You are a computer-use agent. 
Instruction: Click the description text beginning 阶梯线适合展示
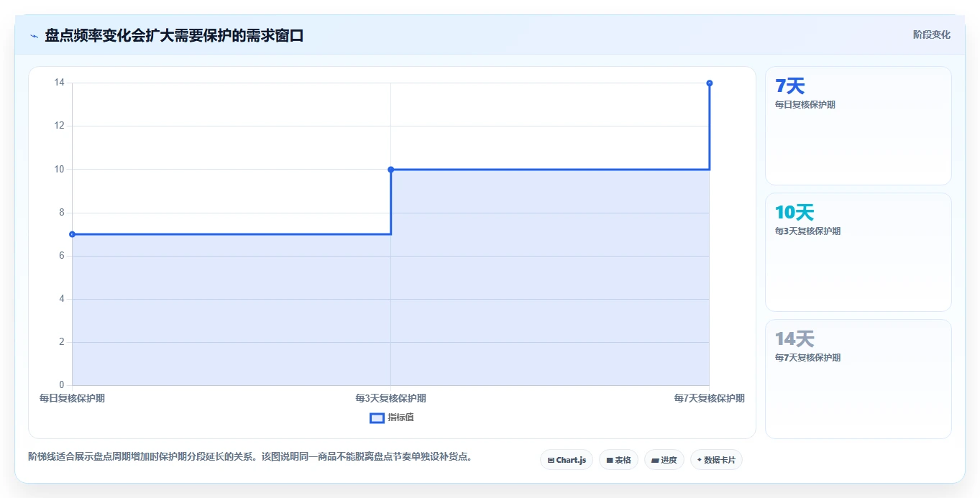click(x=250, y=456)
